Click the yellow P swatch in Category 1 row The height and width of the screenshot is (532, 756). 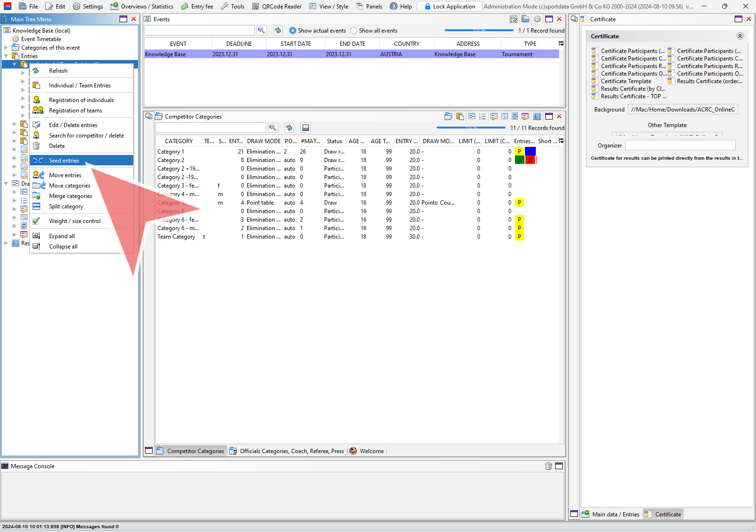click(519, 152)
